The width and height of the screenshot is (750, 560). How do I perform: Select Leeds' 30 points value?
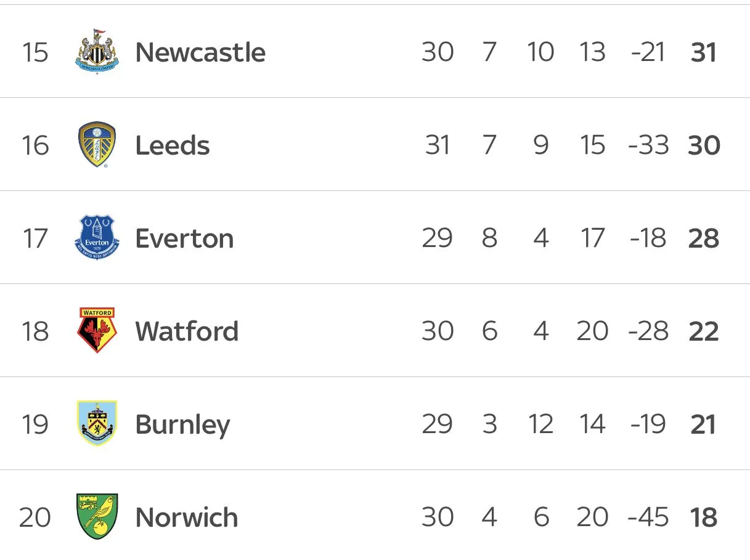tap(704, 145)
